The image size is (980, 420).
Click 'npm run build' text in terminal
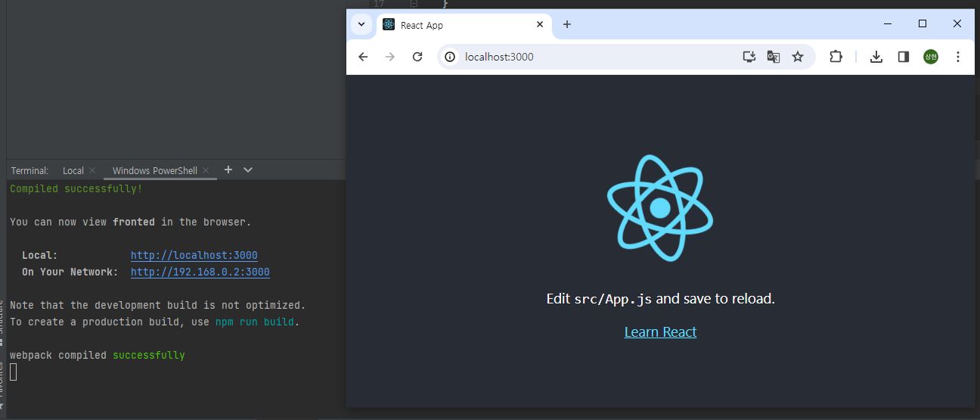(255, 322)
